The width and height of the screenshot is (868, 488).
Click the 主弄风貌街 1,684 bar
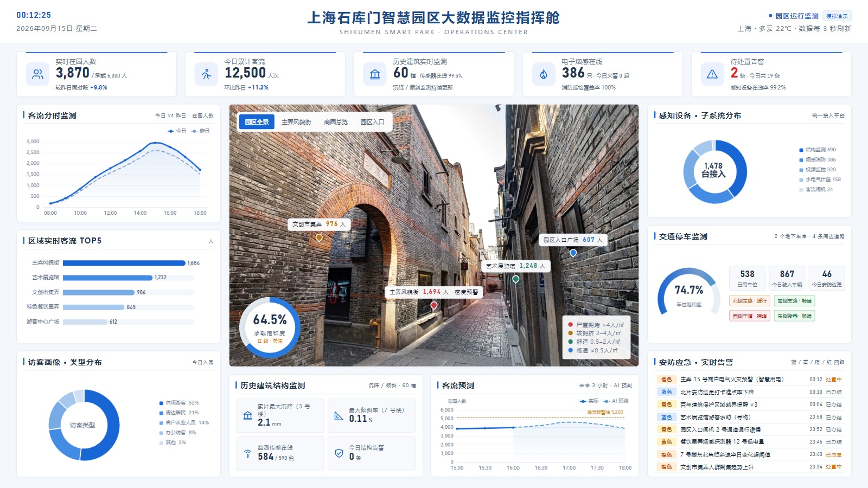124,263
